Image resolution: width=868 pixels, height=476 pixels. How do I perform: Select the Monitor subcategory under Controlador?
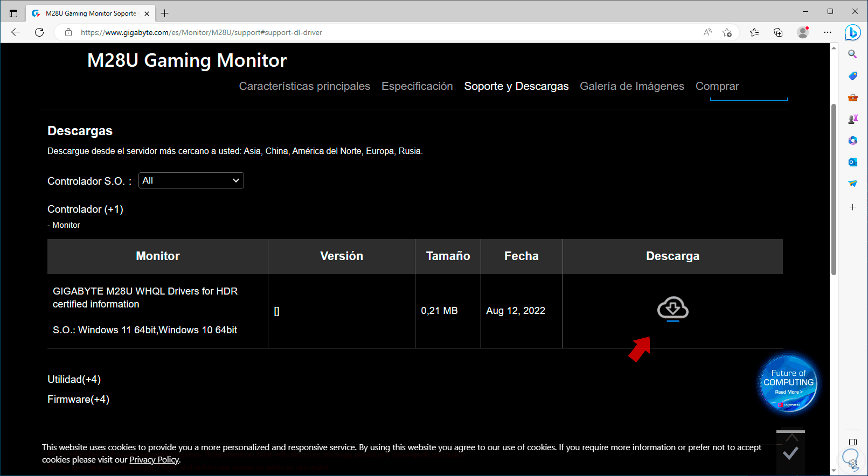coord(66,225)
